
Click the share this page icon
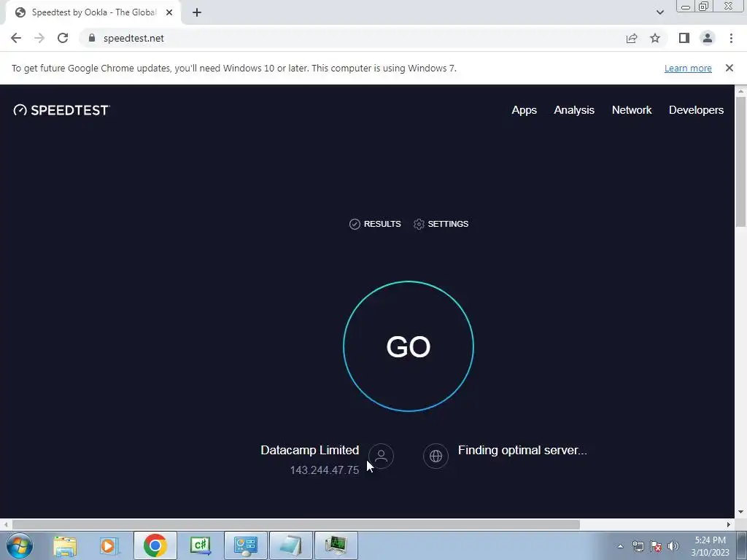(x=632, y=38)
